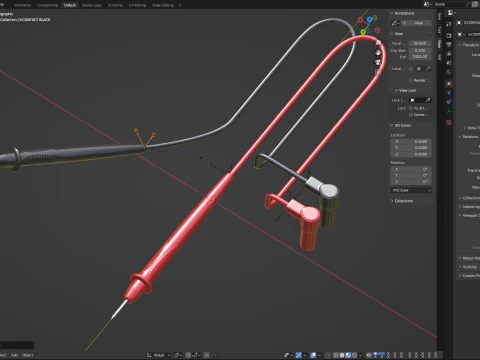This screenshot has width=480, height=360.
Task: Click the red X axis on navigation gizmo
Action: (360, 20)
